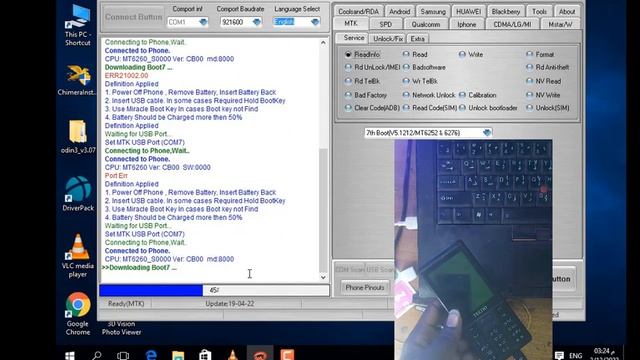Choose the Calibration radio option

(x=478, y=95)
